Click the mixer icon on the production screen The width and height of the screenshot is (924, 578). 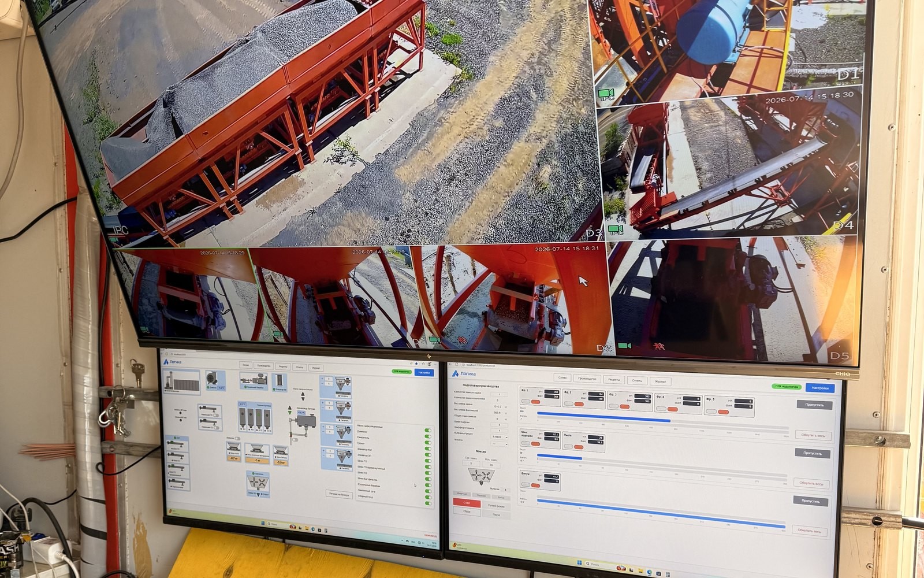[x=480, y=476]
